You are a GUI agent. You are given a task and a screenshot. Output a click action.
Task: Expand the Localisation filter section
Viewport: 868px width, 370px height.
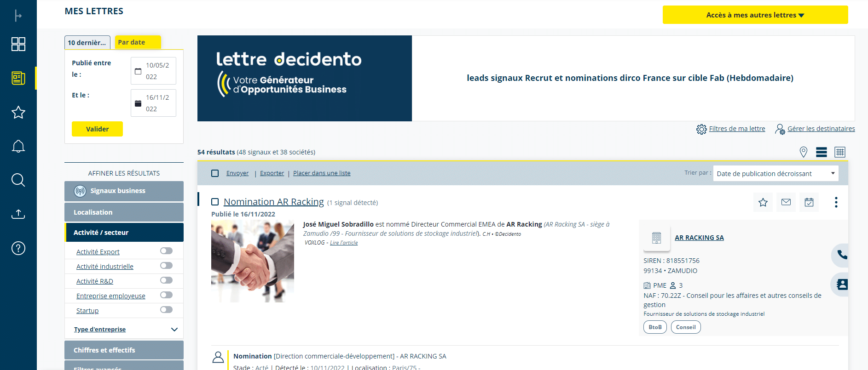124,212
